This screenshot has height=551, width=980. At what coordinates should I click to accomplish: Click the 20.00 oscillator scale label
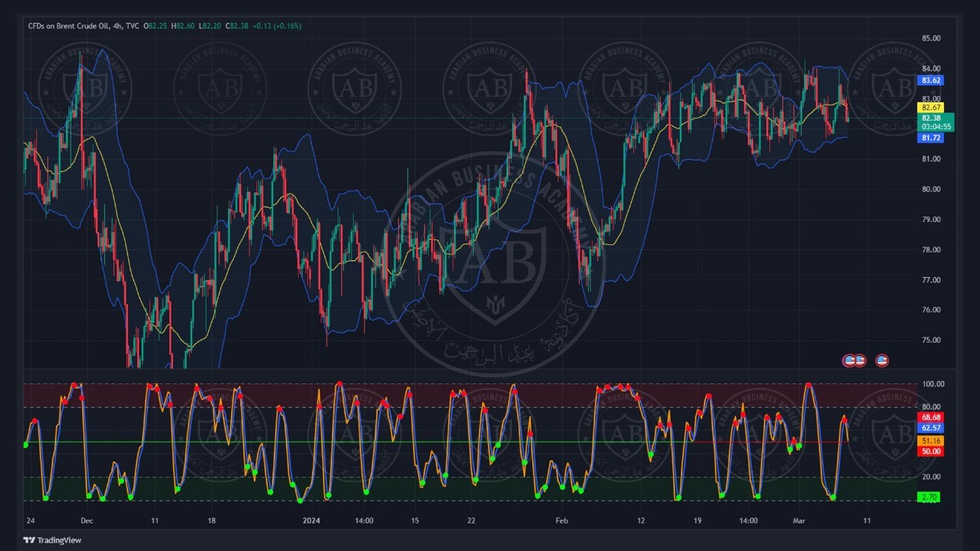pos(931,477)
